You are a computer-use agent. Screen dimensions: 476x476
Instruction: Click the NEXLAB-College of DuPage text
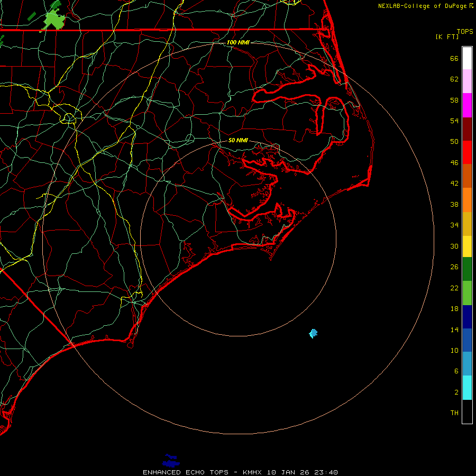pyautogui.click(x=423, y=6)
